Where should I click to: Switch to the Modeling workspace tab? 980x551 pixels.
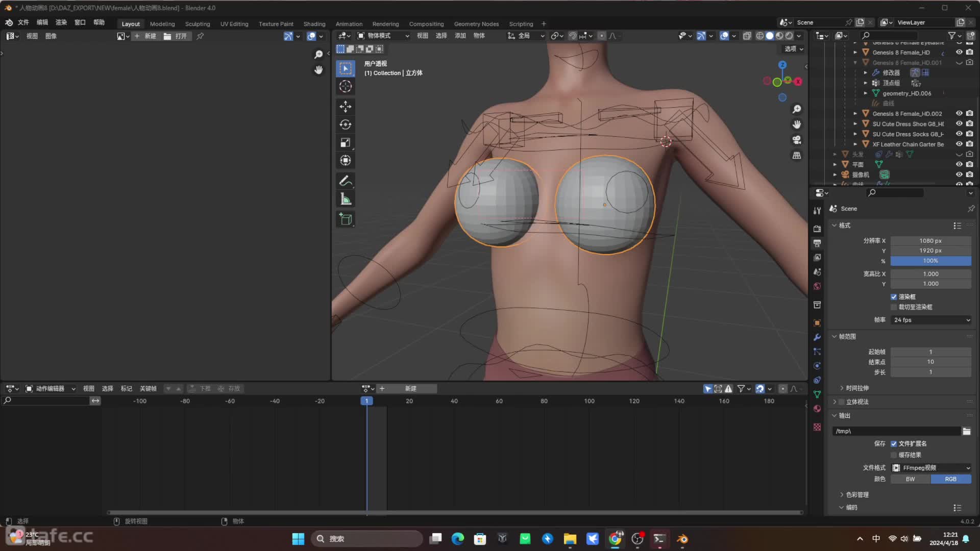[x=162, y=24]
